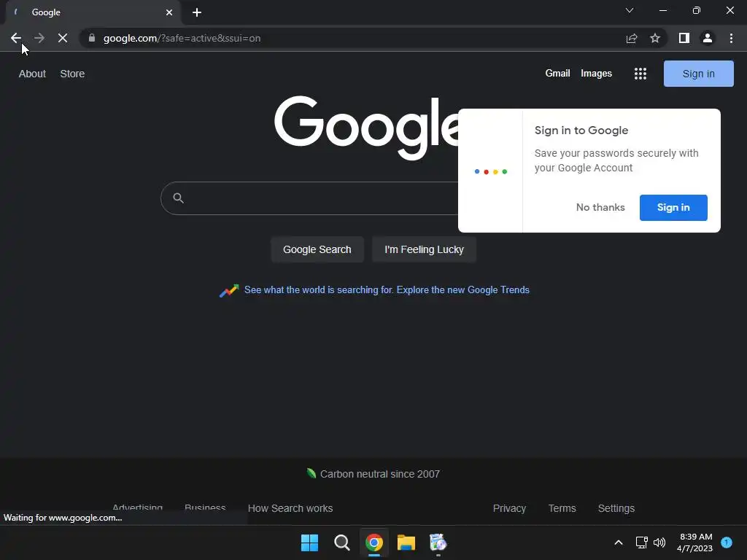Open Carbon neutral since 2007 link
The width and height of the screenshot is (747, 560).
tap(379, 474)
